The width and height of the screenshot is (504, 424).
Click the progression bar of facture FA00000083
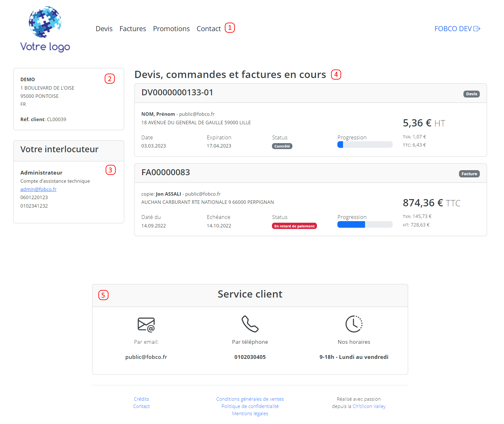(x=365, y=224)
